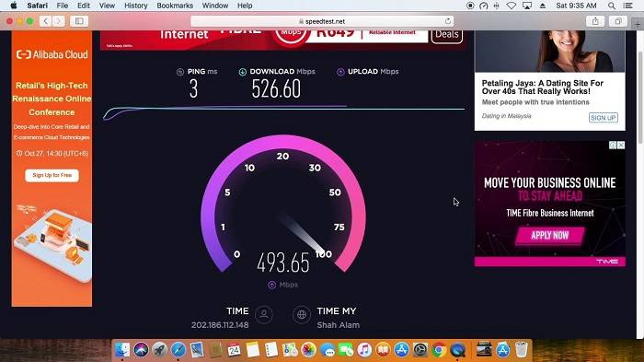Click the speedometer gauge dial

click(283, 204)
